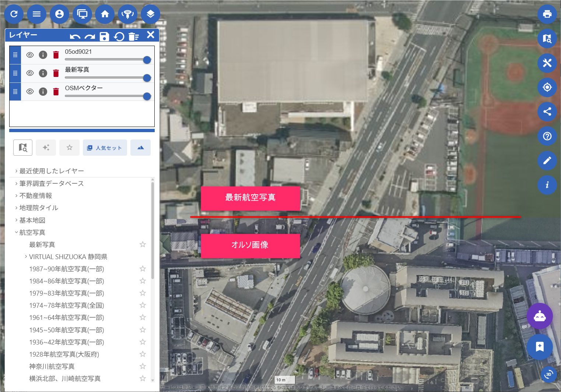Open the home view button
The width and height of the screenshot is (561, 392).
105,14
